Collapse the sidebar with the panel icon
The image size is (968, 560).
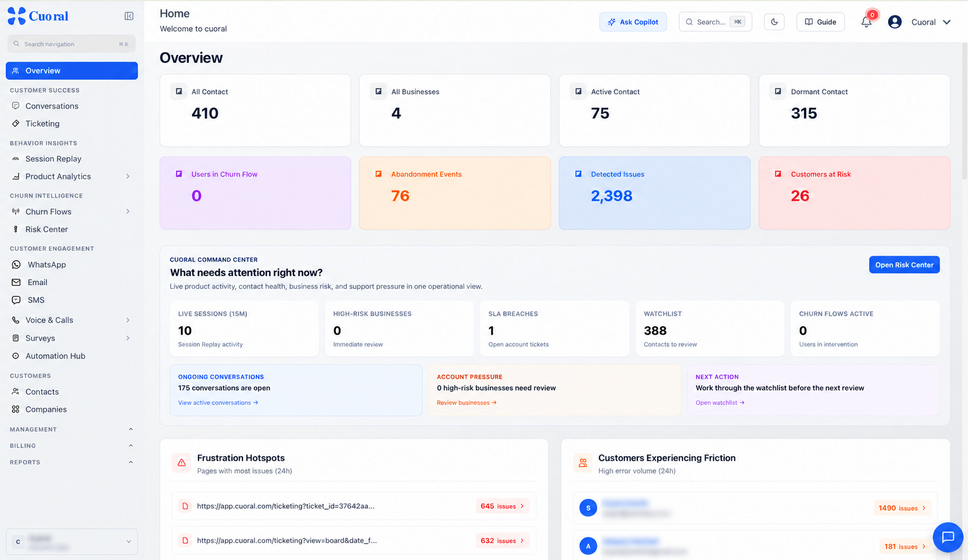[129, 16]
